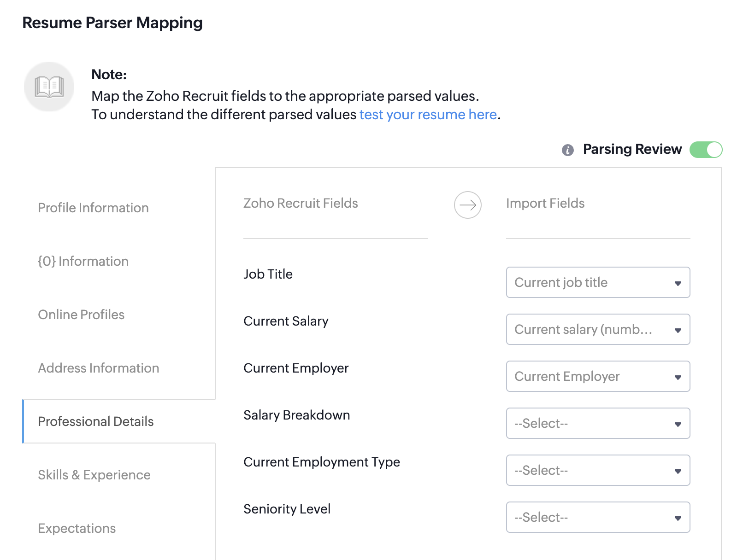743x560 pixels.
Task: Open the Salary Breakdown select dropdown
Action: pos(597,423)
